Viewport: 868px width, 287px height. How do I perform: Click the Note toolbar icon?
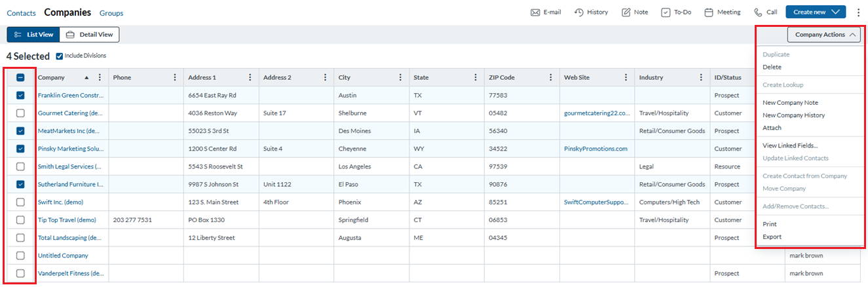pos(626,12)
